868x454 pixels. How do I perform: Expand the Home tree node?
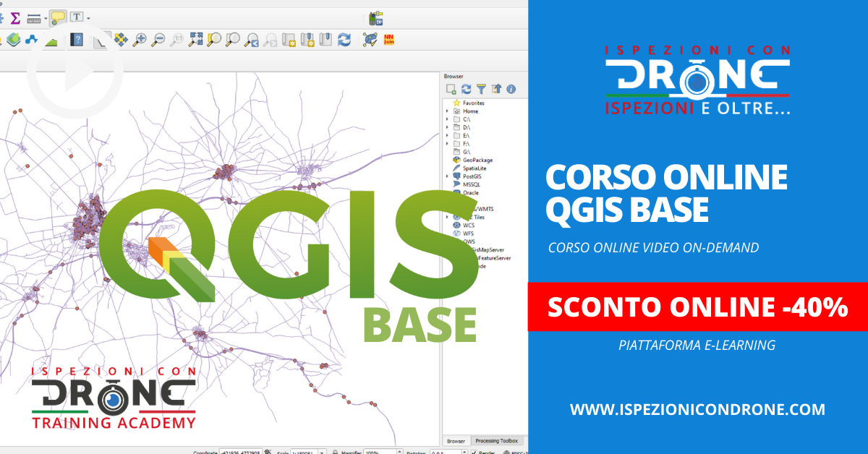point(447,111)
